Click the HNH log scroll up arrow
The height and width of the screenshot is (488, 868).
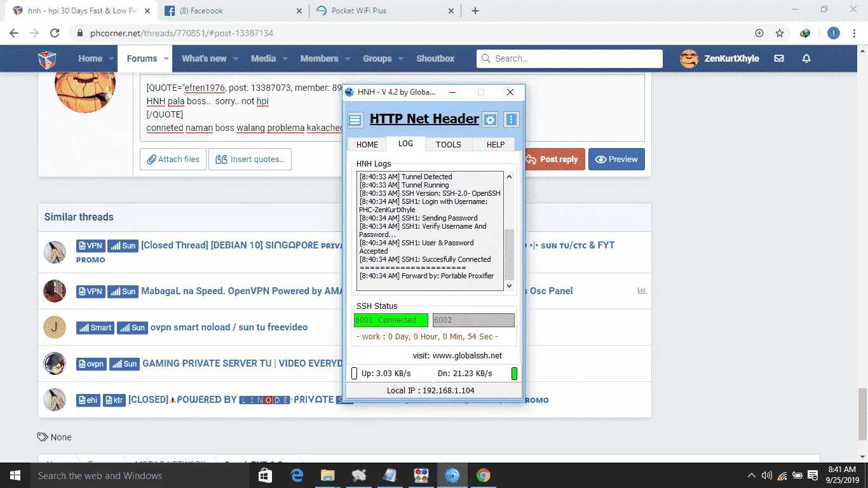509,177
